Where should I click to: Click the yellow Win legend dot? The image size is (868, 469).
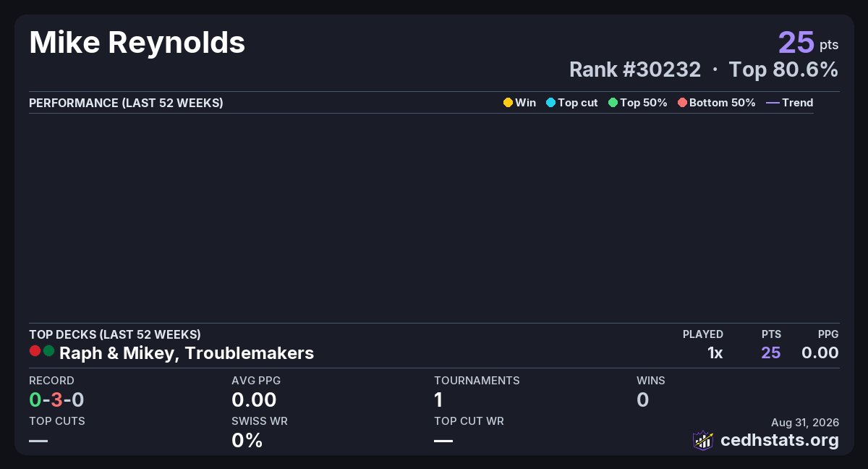(x=508, y=103)
